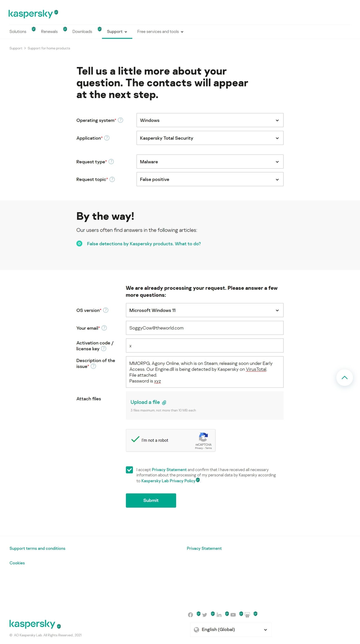Click the scroll-to-top arrow button
Screen dimensions: 360x644
click(344, 377)
